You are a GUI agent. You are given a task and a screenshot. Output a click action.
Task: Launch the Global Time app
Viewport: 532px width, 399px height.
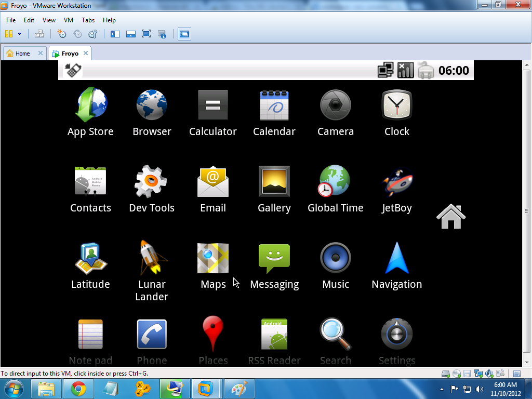tap(336, 189)
